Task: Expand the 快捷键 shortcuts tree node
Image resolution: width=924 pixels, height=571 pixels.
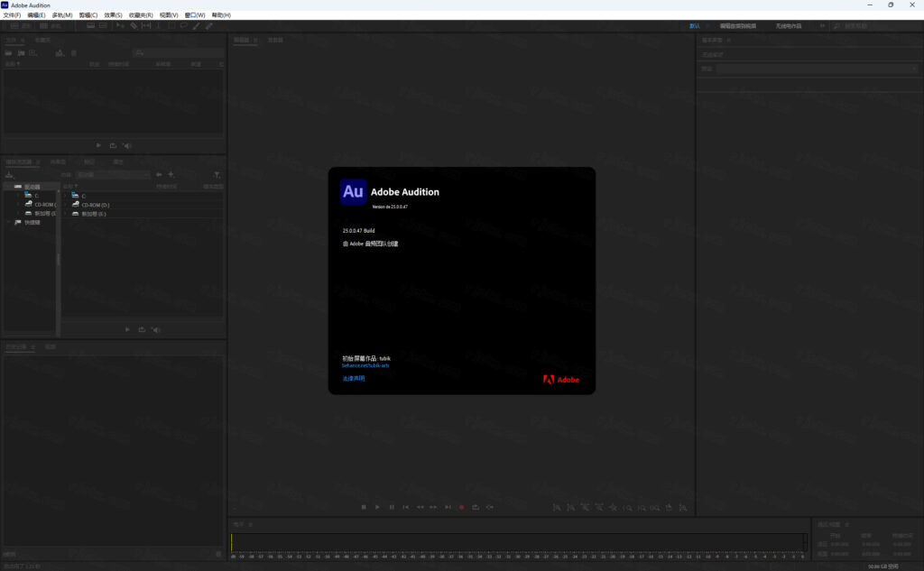Action: (x=8, y=222)
